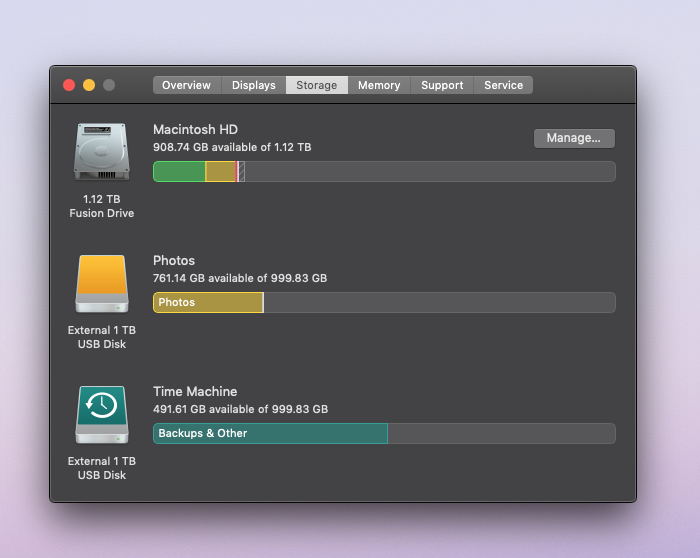Click '908.74 GB available of 1.12 TB'

pyautogui.click(x=232, y=147)
